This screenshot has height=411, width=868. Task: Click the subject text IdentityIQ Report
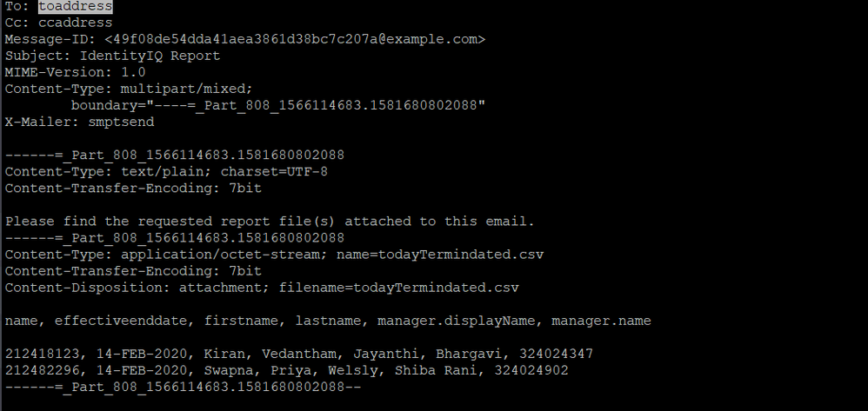tap(145, 56)
